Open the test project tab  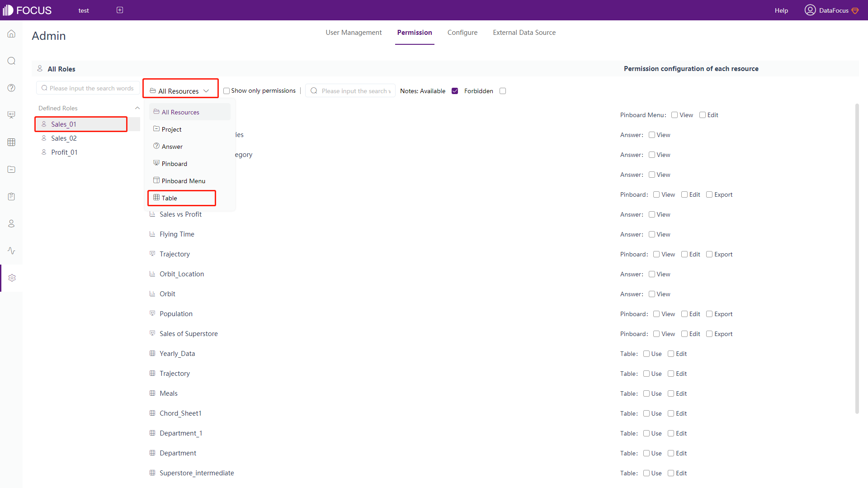pos(84,10)
